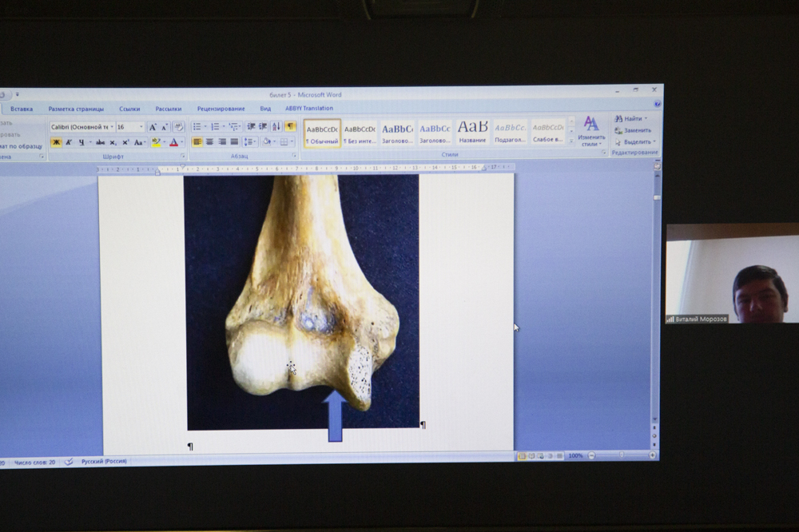Expand the styles gallery more arrow
799x532 pixels.
click(571, 141)
